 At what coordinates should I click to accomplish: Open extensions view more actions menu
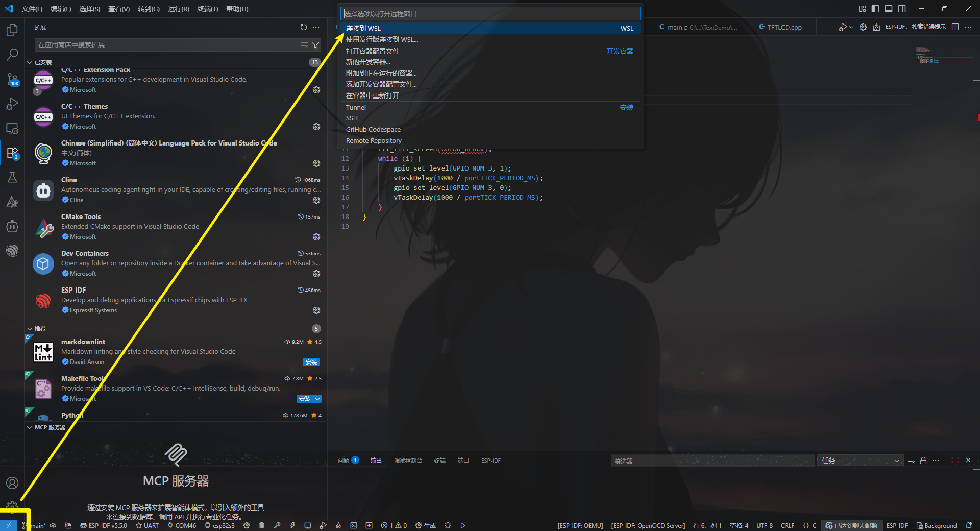[316, 27]
